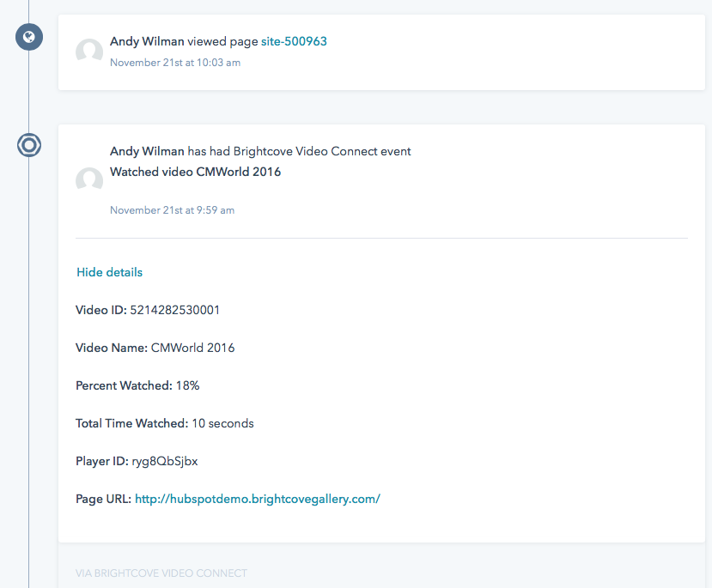Click the Watched video CMWorld 2016 heading
This screenshot has width=712, height=588.
(x=195, y=172)
